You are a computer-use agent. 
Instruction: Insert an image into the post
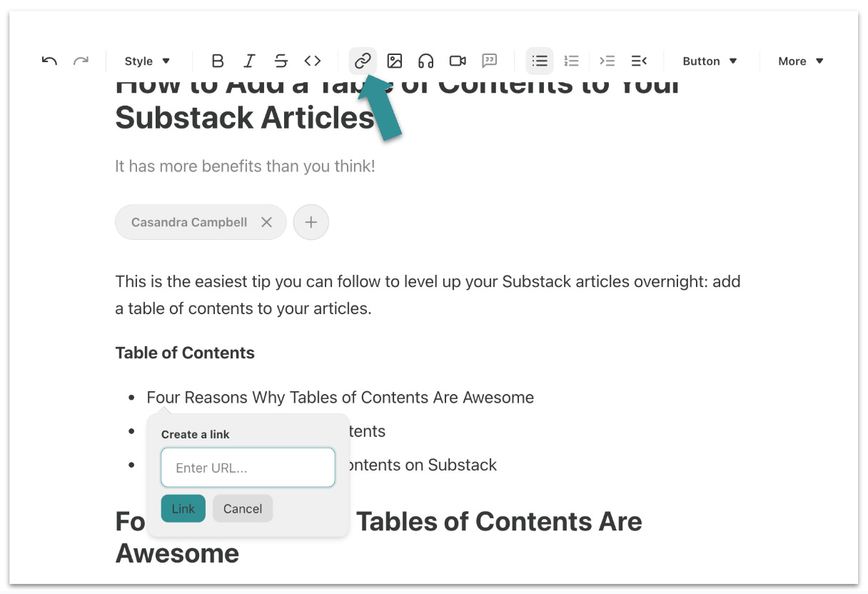[395, 61]
